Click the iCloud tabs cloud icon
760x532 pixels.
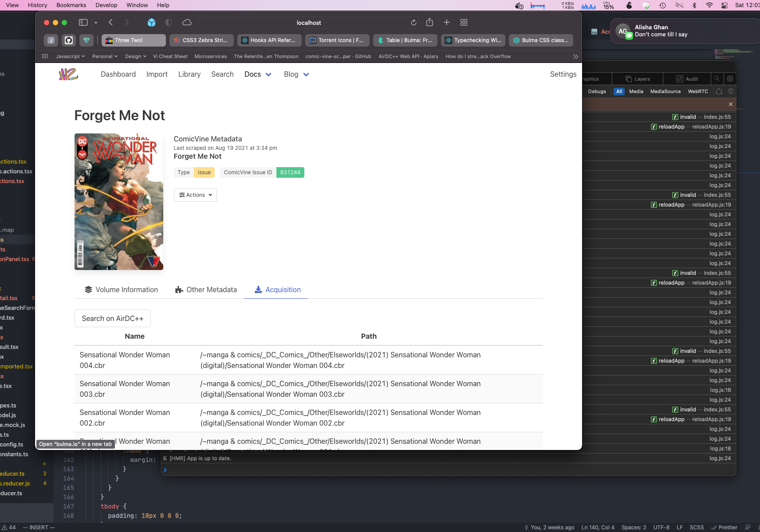[x=187, y=23]
